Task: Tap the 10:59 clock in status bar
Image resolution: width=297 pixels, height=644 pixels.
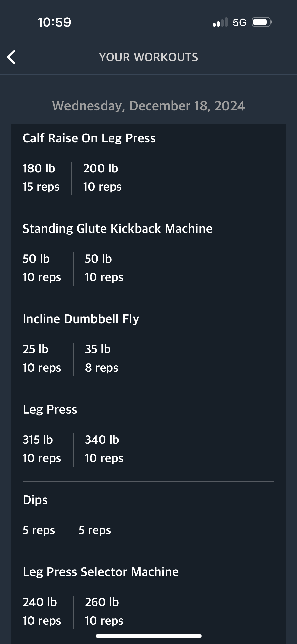Action: pos(54,22)
